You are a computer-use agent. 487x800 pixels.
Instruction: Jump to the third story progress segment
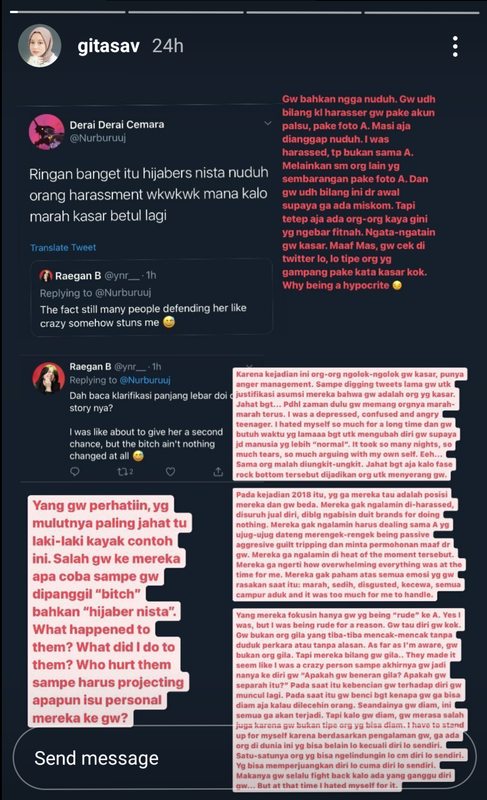[304, 12]
